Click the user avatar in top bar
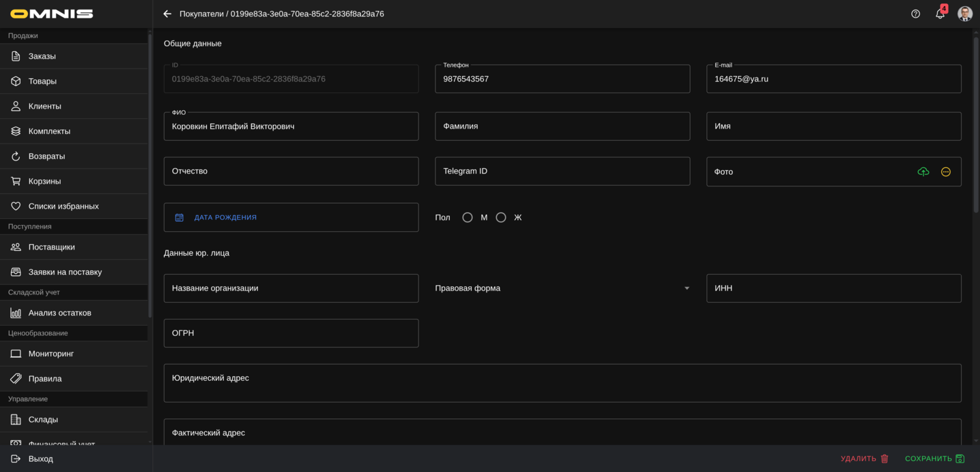 click(x=964, y=14)
